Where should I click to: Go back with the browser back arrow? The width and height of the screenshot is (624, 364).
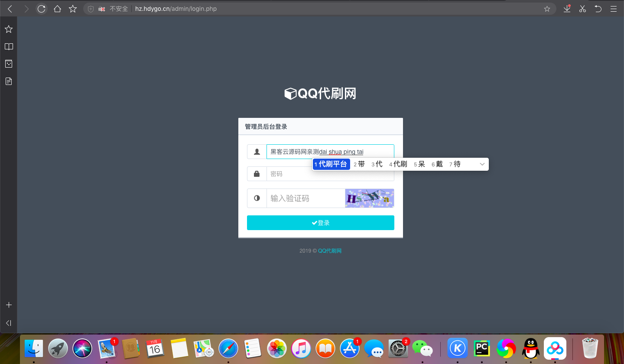click(x=10, y=9)
